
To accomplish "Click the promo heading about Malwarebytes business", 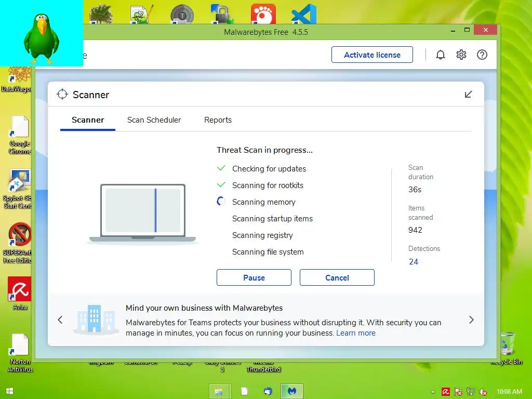I will pyautogui.click(x=204, y=308).
